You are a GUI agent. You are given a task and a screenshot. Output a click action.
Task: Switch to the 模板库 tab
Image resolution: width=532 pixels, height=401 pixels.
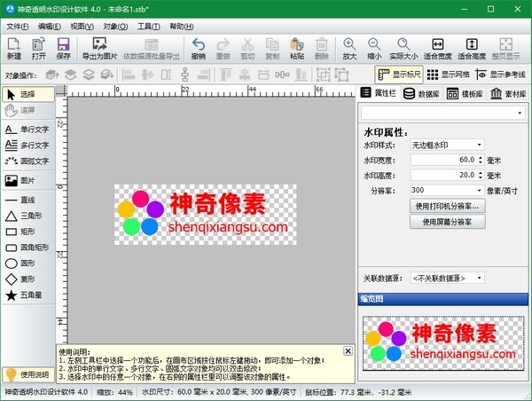pos(465,93)
